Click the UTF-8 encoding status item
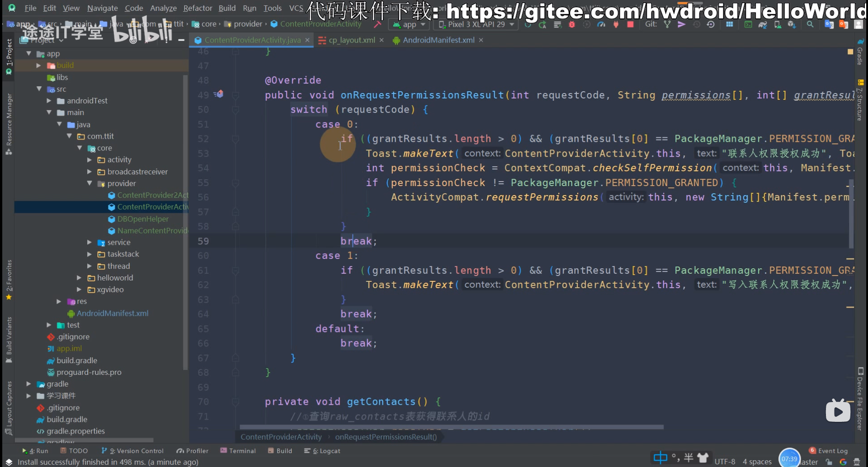 click(x=725, y=462)
